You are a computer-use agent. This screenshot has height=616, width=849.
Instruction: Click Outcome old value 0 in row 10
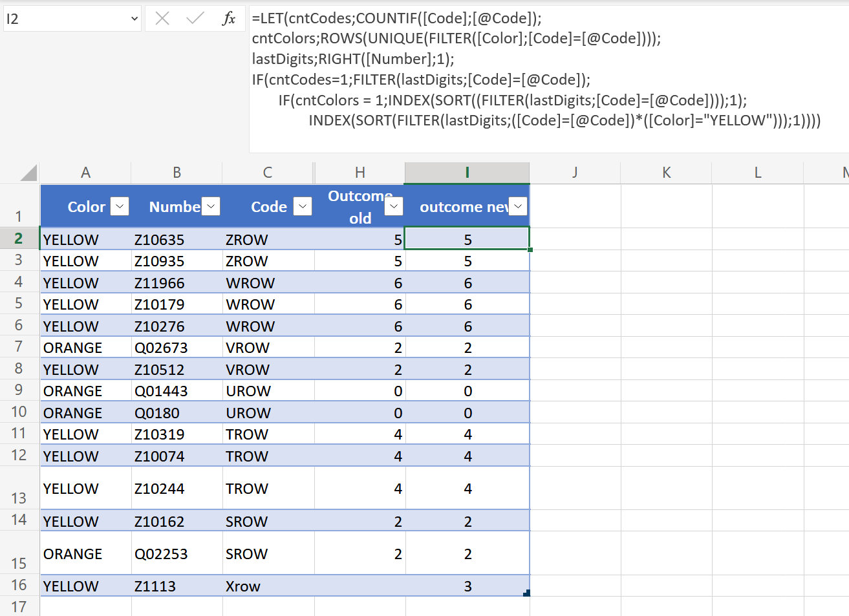click(x=360, y=412)
